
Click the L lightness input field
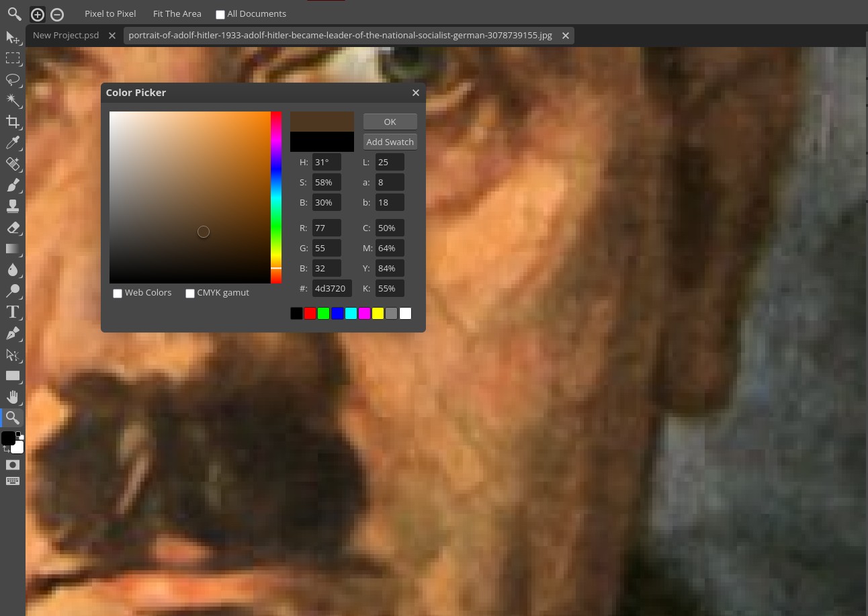[x=390, y=162]
